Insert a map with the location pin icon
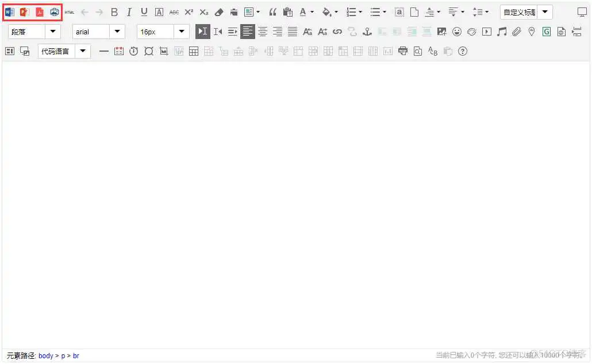The image size is (592, 364). coord(532,32)
